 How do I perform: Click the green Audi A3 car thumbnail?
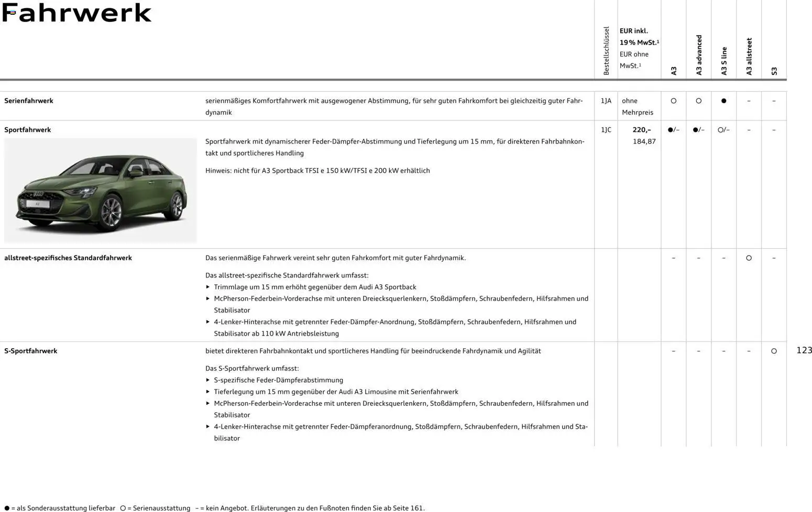pos(101,191)
